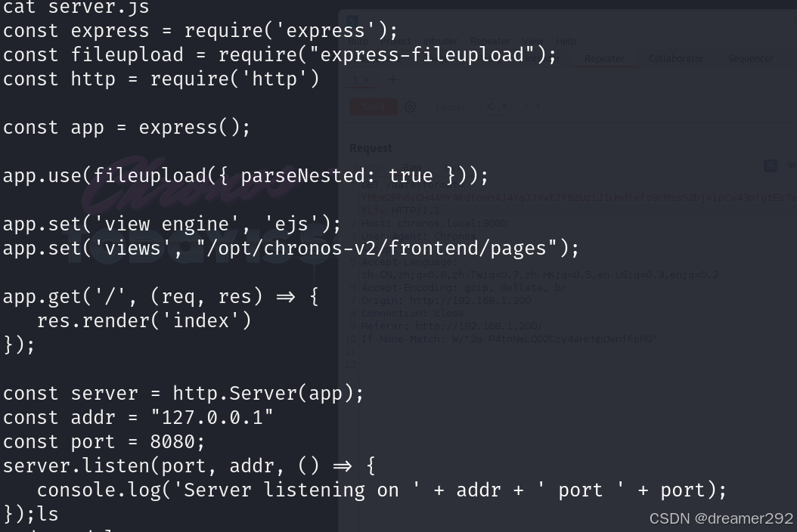This screenshot has height=532, width=797.
Task: Go to next request with forward arrow
Action: pos(525,107)
